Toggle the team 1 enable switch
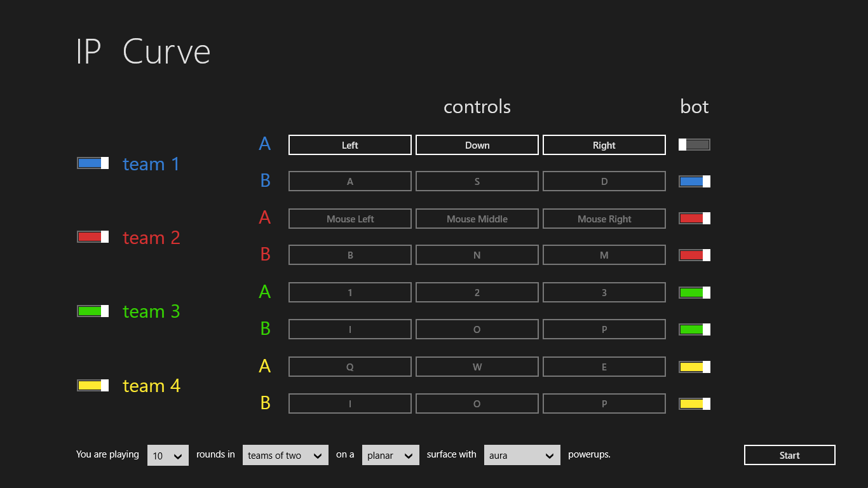The width and height of the screenshot is (868, 488). coord(93,163)
